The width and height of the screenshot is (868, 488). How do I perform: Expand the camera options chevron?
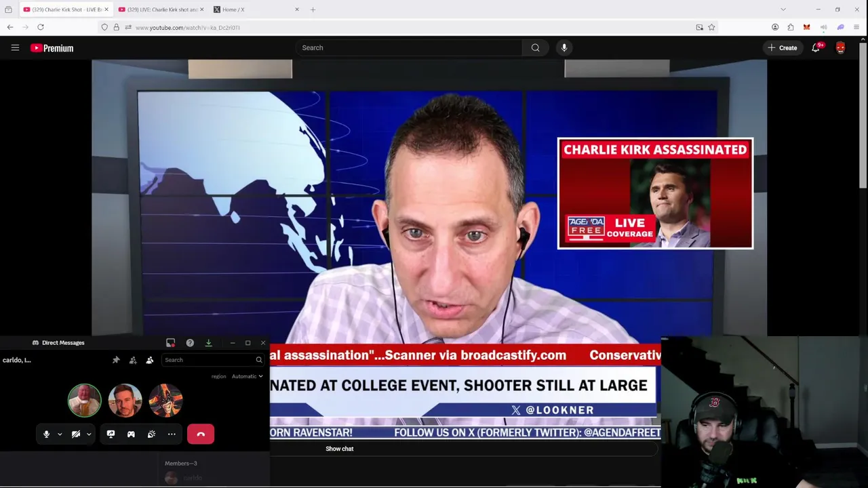(89, 434)
